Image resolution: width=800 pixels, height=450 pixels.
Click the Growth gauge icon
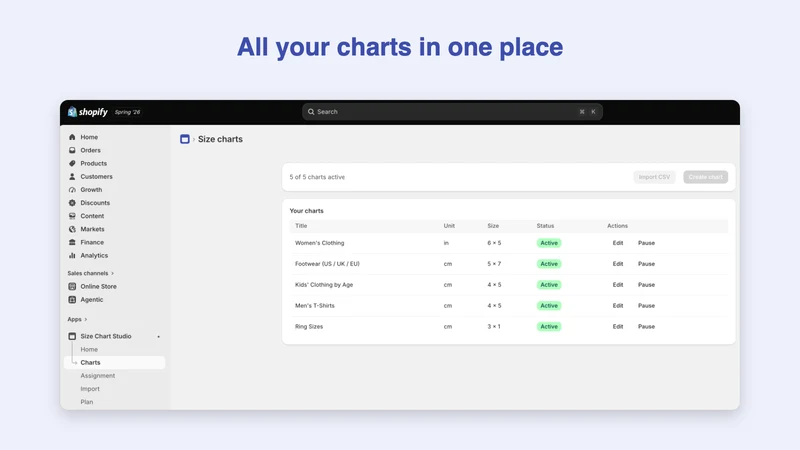point(72,190)
